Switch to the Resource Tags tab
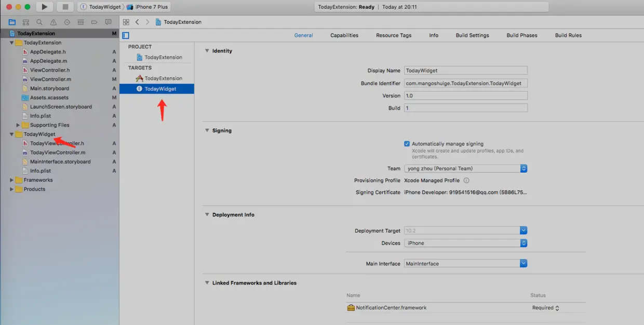644x325 pixels. pyautogui.click(x=394, y=35)
